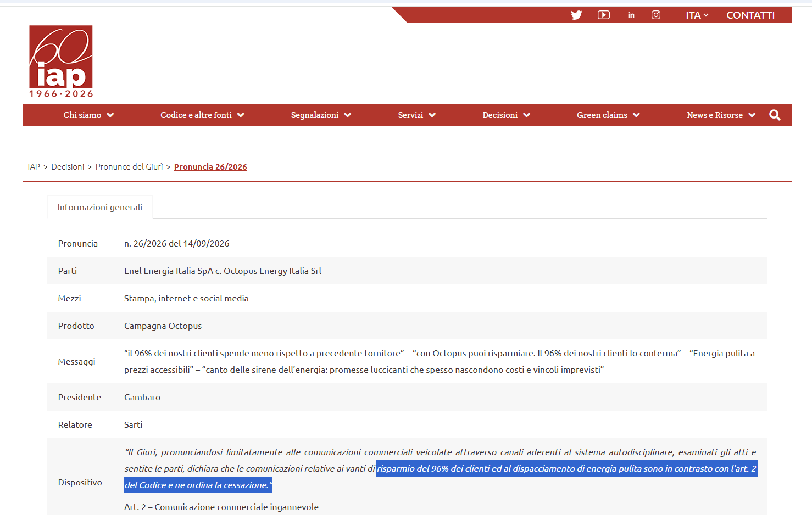Open the ITA language selector
This screenshot has height=515, width=812.
click(x=697, y=15)
